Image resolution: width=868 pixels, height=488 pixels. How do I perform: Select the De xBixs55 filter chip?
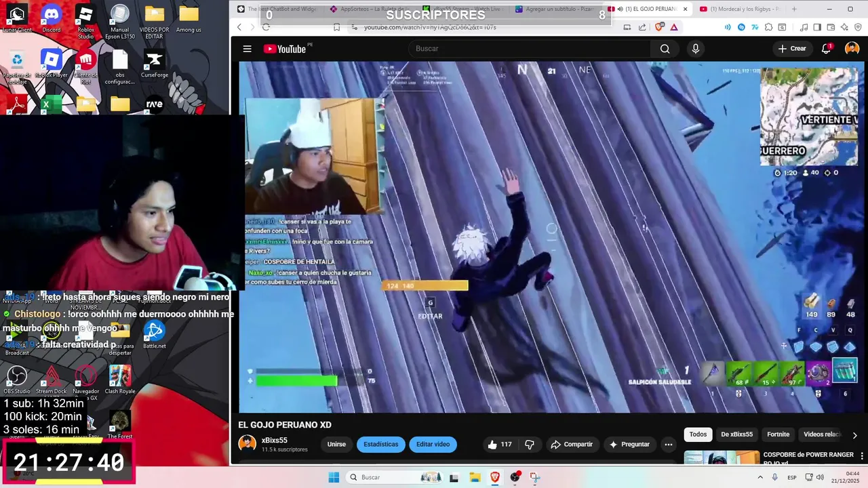coord(736,434)
